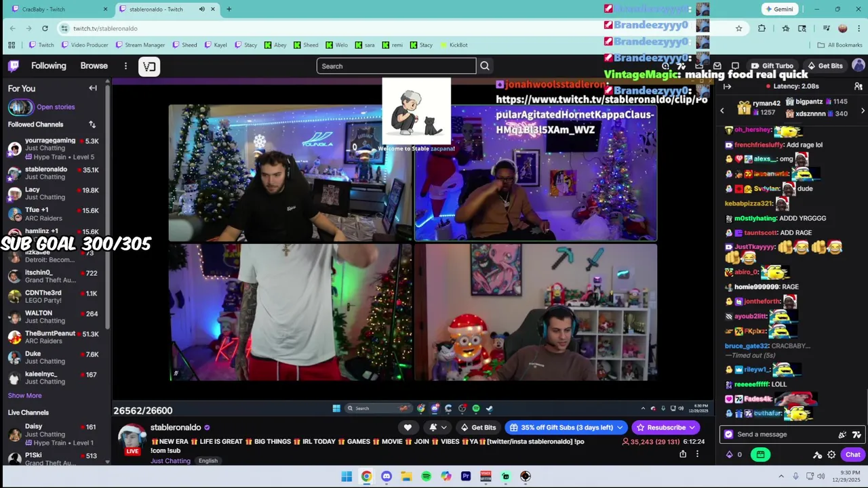Click the Twitch search field
Image resolution: width=868 pixels, height=488 pixels.
397,66
